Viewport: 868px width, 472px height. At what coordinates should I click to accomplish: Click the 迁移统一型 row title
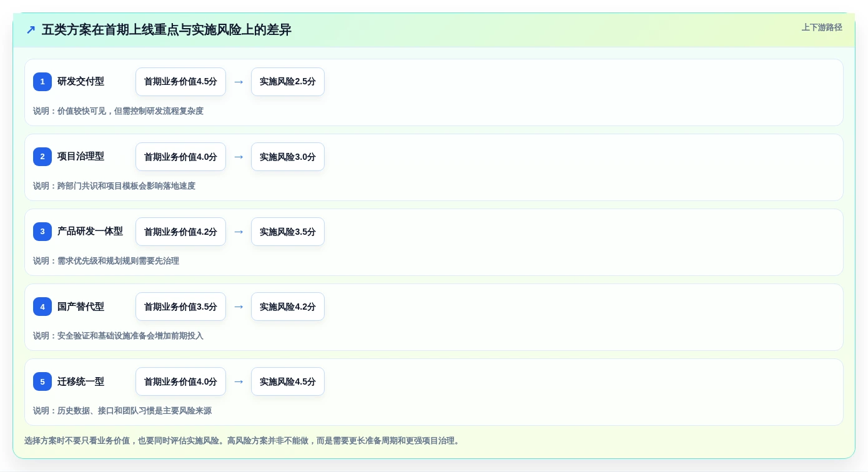pyautogui.click(x=81, y=381)
